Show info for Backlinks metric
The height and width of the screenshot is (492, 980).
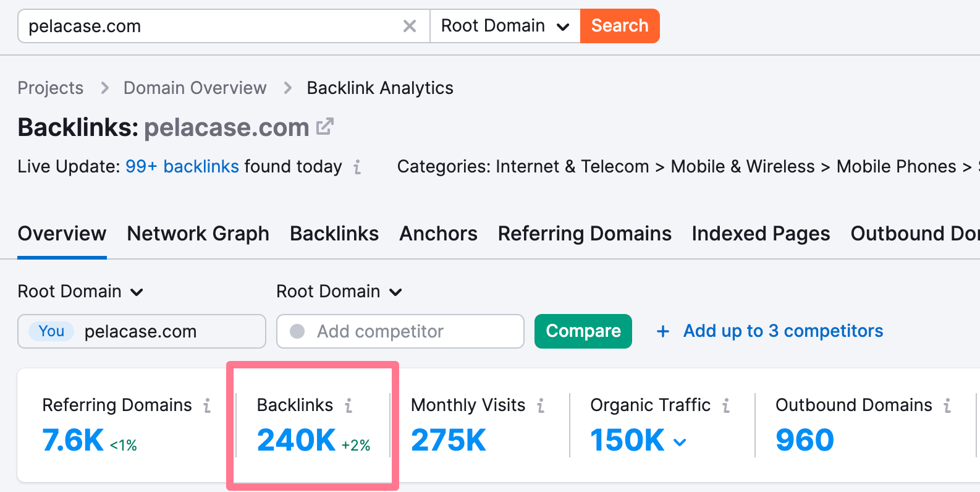pyautogui.click(x=348, y=405)
